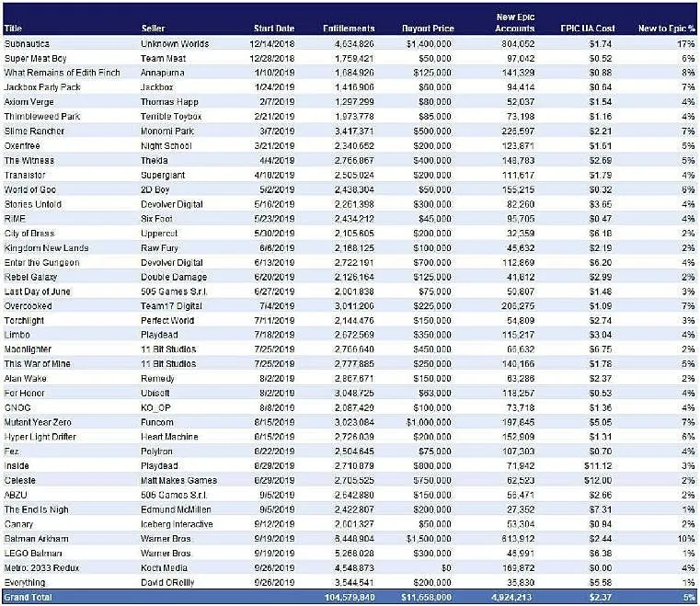The image size is (700, 606).
Task: Select the Title column header
Action: point(13,29)
